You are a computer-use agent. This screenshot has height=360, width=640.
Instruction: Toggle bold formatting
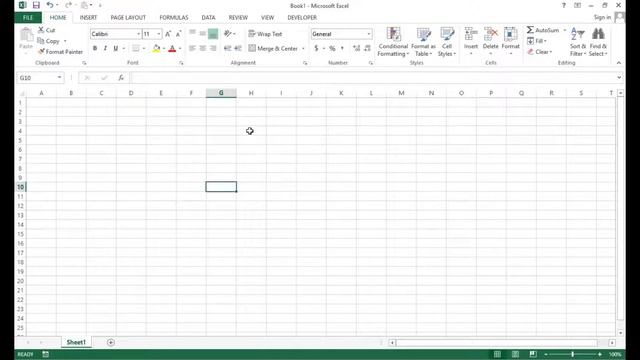tap(95, 49)
